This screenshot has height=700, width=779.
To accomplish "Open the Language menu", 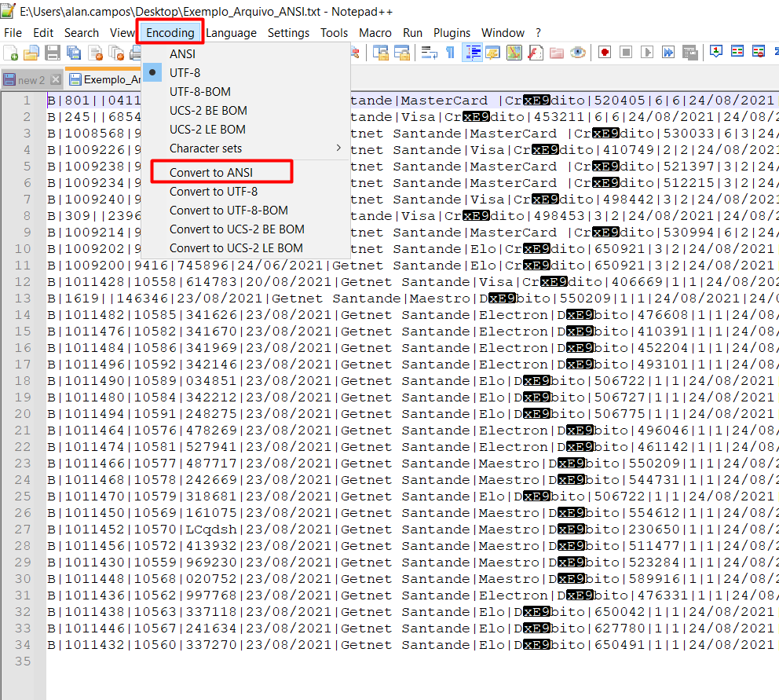I will coord(232,32).
